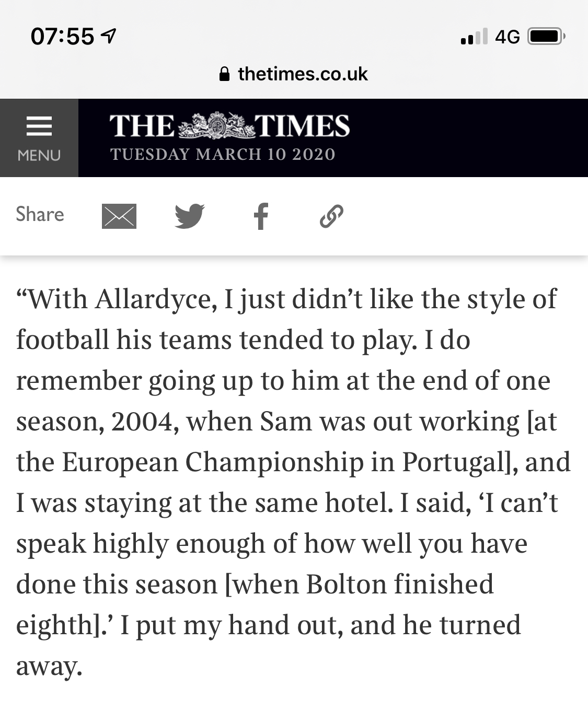The height and width of the screenshot is (723, 588).
Task: Share the article on Twitter
Action: [x=189, y=216]
